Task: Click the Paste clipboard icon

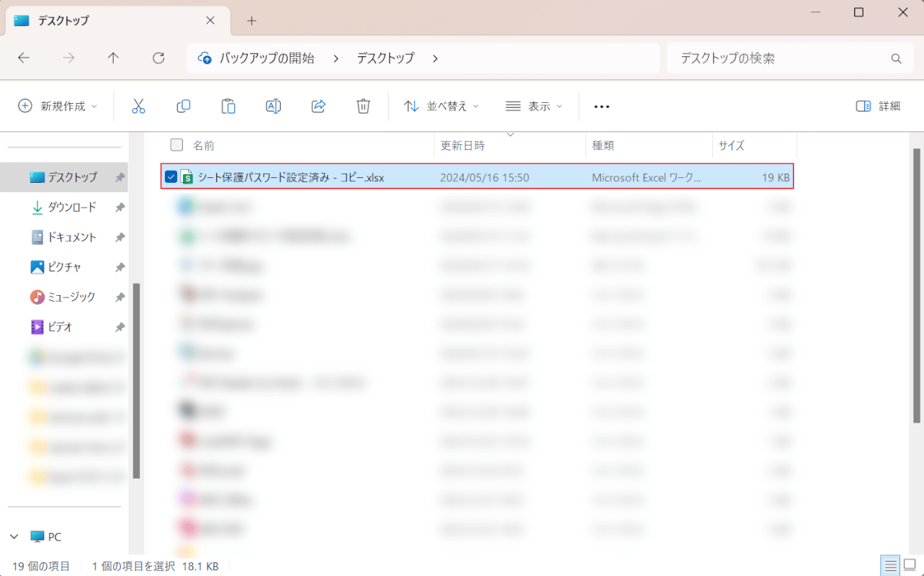Action: pos(228,106)
